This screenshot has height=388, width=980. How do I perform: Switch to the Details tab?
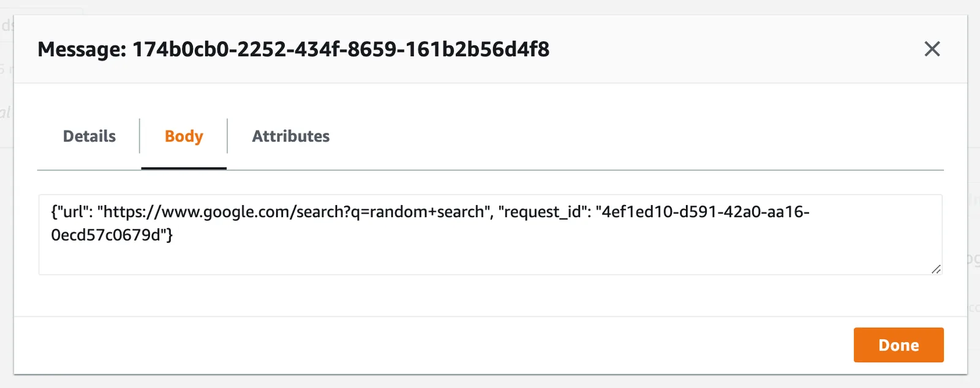[89, 136]
